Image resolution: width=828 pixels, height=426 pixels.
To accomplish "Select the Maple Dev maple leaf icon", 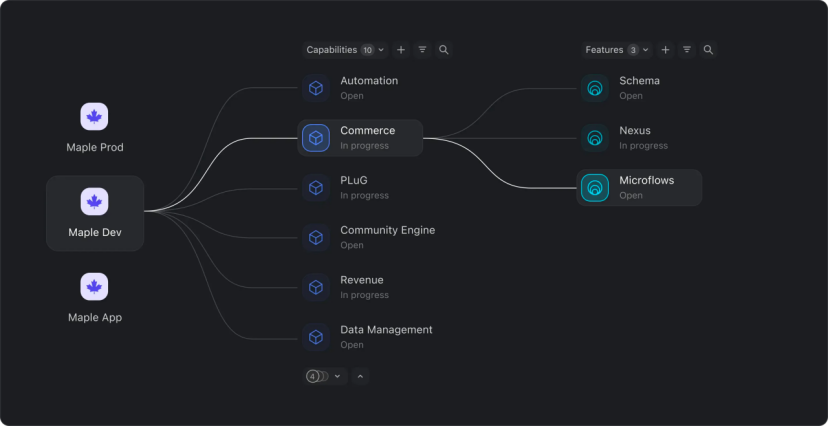I will pos(94,202).
